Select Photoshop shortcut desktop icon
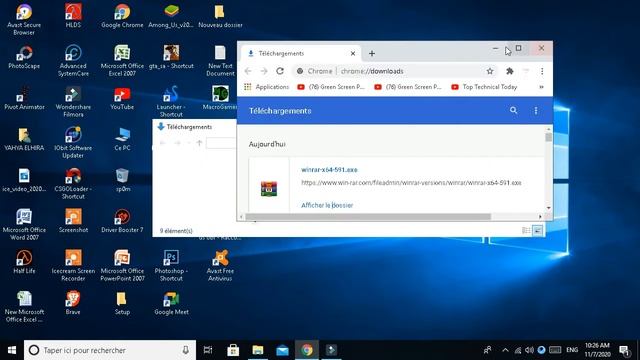Viewport: 640px width, 360px height. [x=171, y=266]
